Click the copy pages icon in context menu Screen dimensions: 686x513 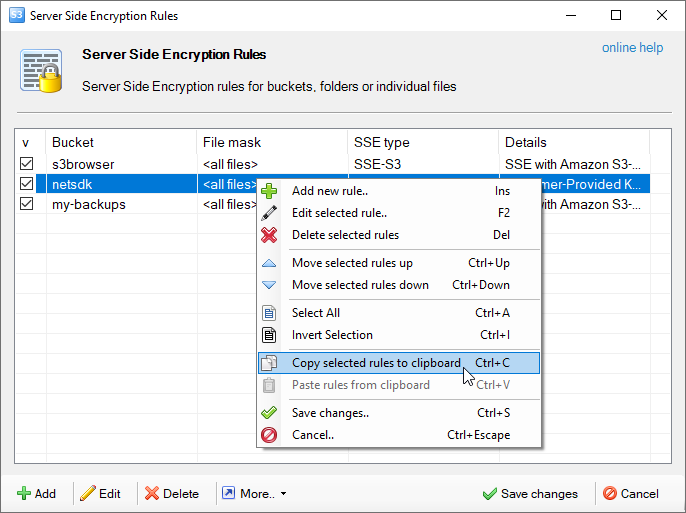(269, 363)
